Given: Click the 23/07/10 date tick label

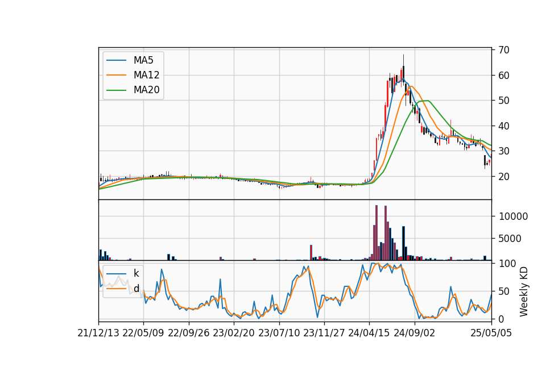Looking at the screenshot, I should [279, 333].
